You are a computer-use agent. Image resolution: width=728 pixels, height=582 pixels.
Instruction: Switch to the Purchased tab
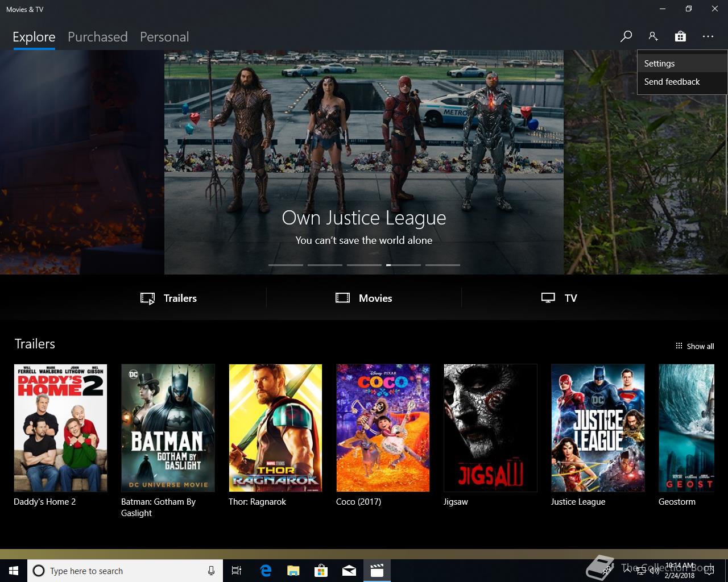point(97,37)
